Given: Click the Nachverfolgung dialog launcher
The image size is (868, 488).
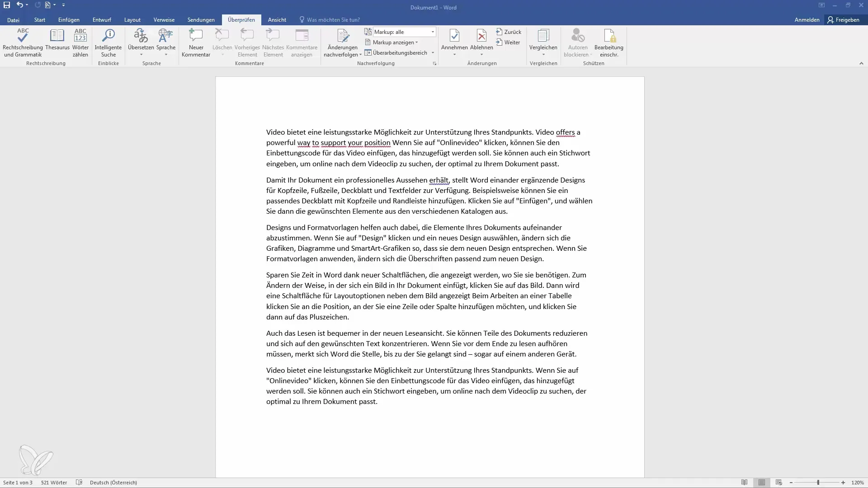Looking at the screenshot, I should [434, 63].
